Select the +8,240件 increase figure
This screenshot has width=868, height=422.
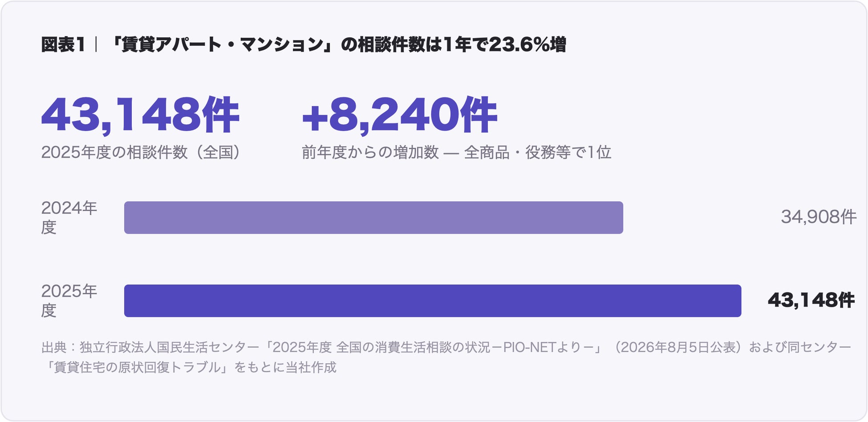coord(399,115)
